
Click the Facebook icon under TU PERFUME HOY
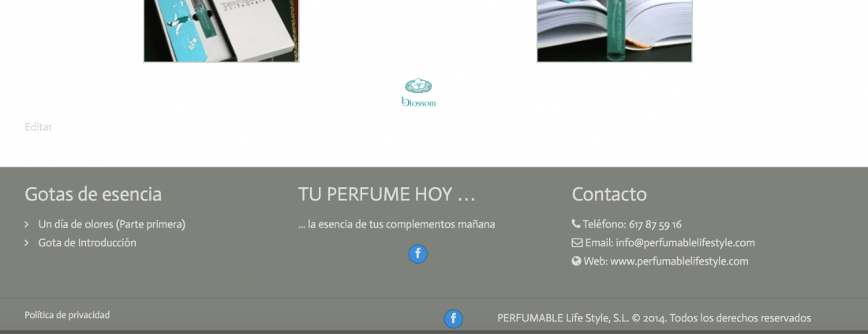point(418,253)
